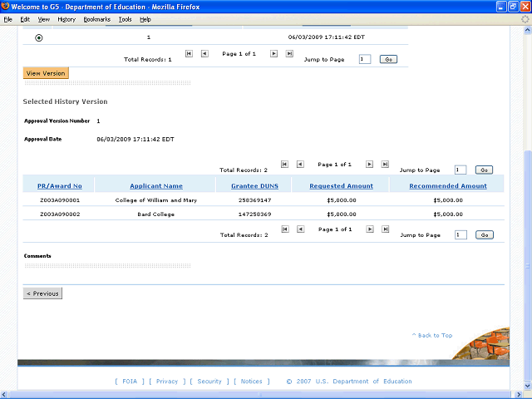The image size is (532, 399).
Task: Open the FOIA footer link
Action: [x=130, y=382]
